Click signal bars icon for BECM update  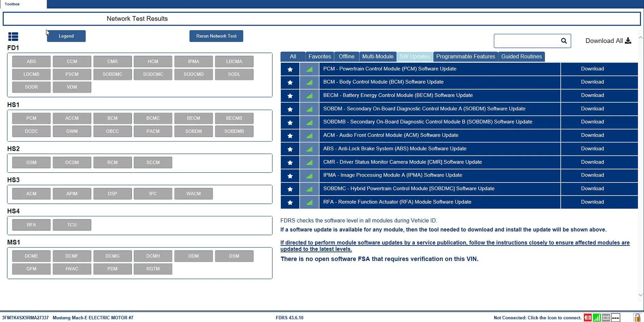309,96
